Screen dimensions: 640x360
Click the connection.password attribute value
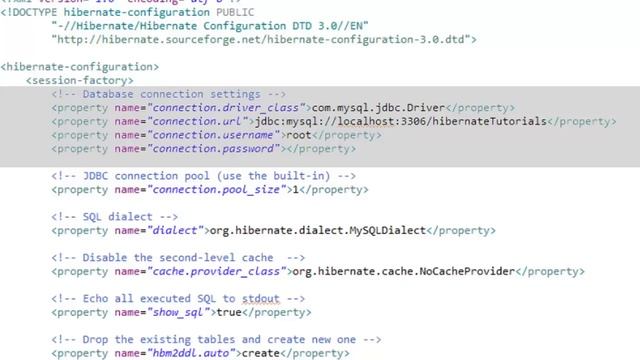[x=213, y=149]
